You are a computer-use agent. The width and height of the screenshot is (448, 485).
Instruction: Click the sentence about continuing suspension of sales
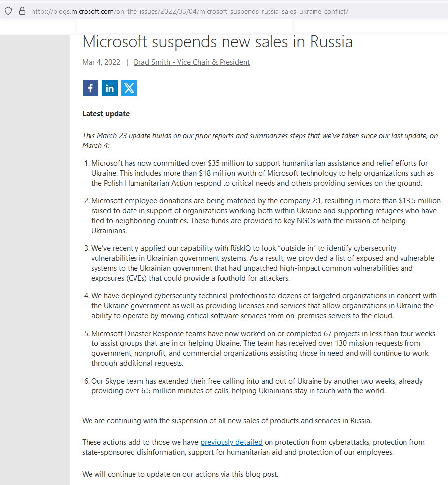click(227, 421)
